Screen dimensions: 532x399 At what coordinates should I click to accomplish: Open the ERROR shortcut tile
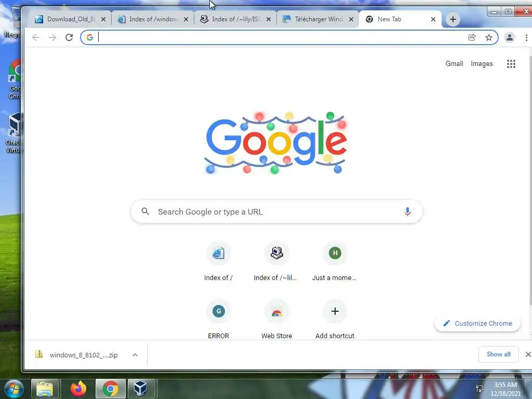pos(219,320)
